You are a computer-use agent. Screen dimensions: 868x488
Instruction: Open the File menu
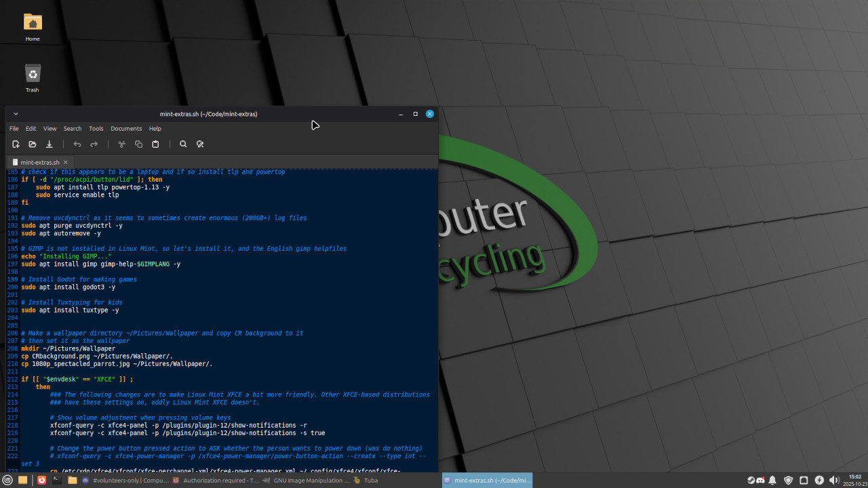point(14,129)
